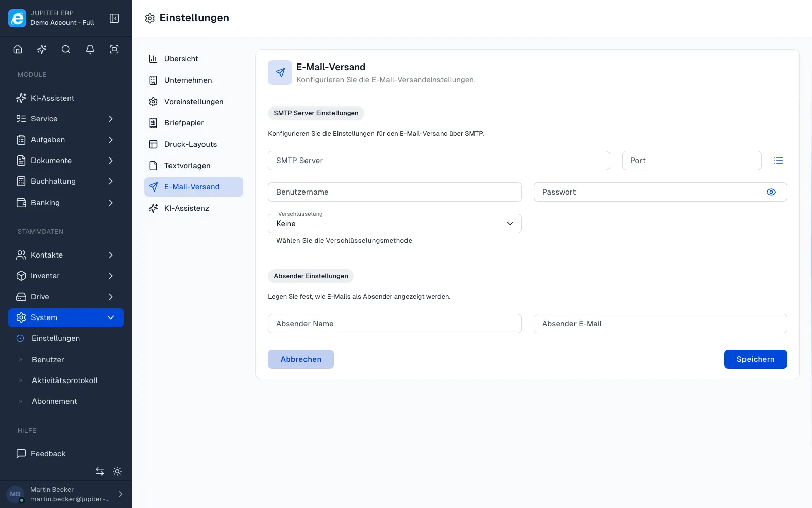The height and width of the screenshot is (508, 812).
Task: Open Briefpapier settings
Action: 193,123
